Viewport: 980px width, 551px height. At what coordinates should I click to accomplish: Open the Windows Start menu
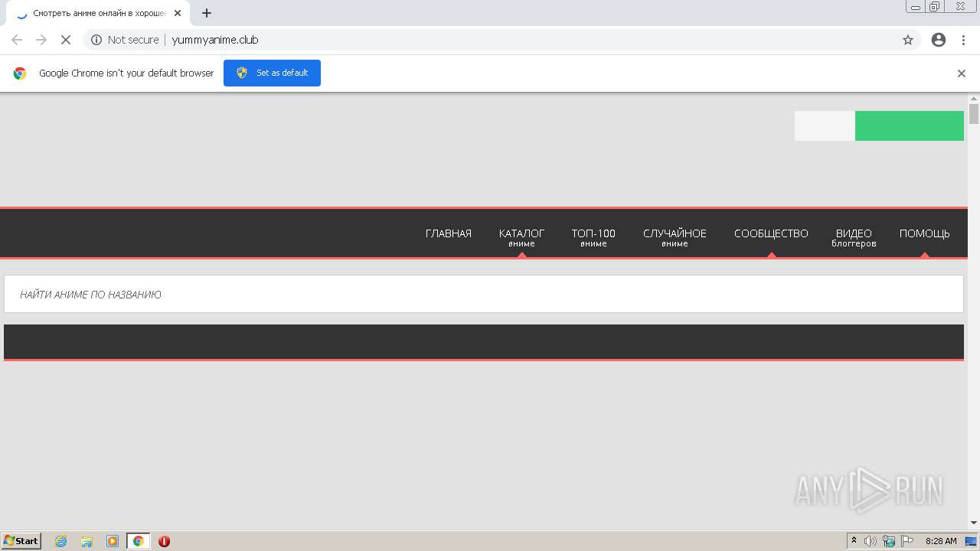pos(21,540)
